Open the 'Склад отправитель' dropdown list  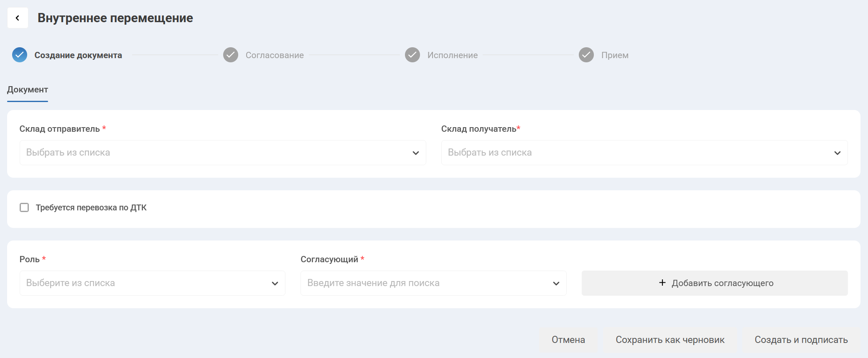point(217,153)
